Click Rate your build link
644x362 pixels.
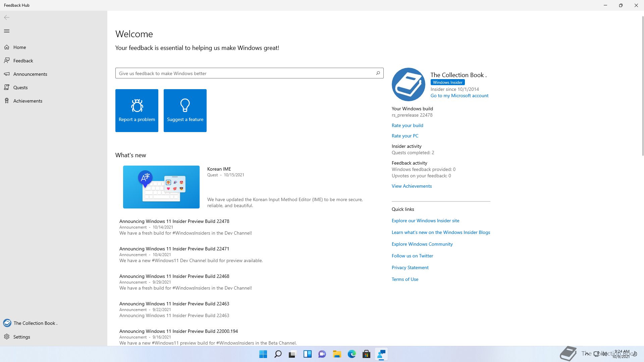click(408, 125)
